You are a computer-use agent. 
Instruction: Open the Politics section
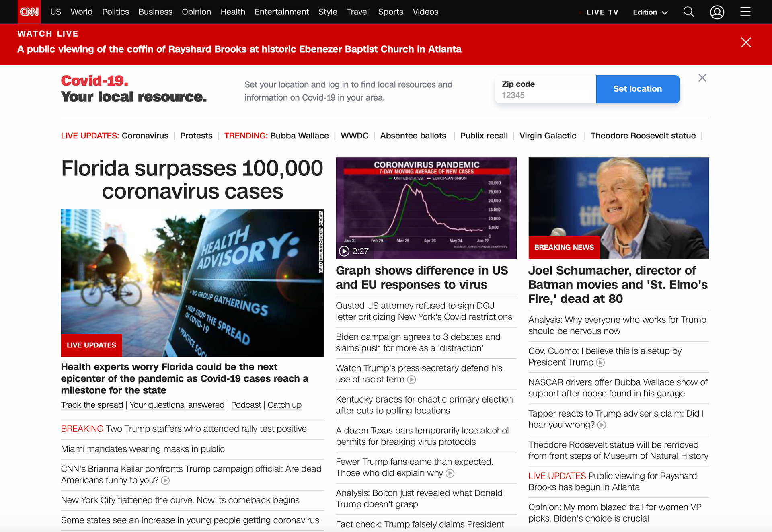(115, 12)
